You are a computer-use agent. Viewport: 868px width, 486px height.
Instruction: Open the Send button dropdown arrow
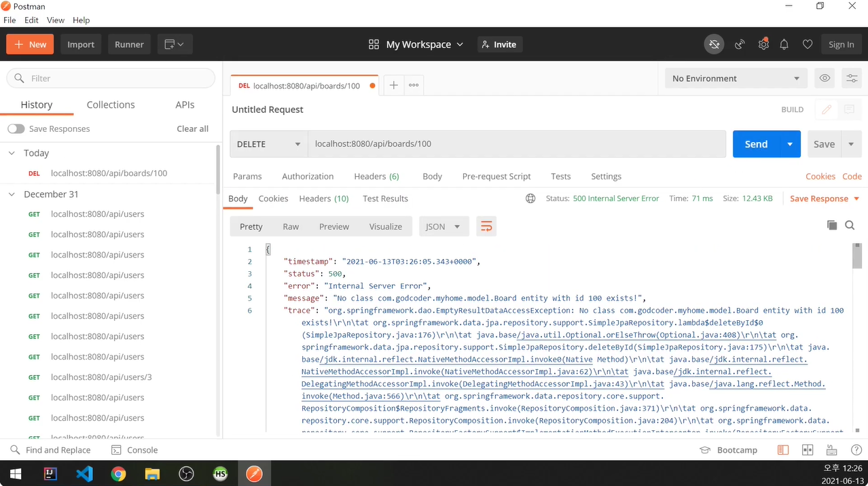tap(790, 144)
